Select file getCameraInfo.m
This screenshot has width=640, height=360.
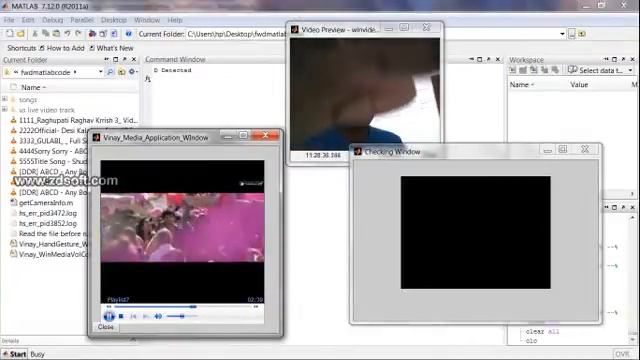(46, 203)
